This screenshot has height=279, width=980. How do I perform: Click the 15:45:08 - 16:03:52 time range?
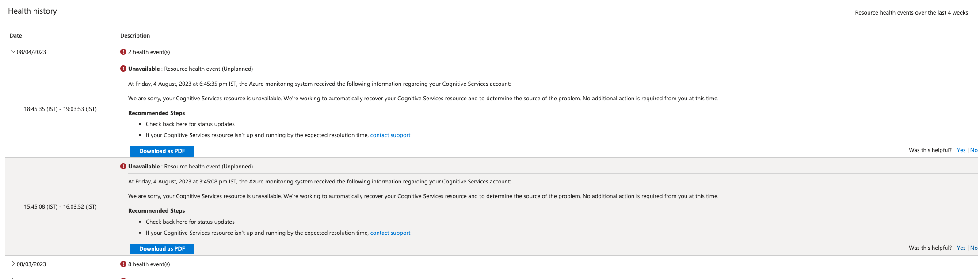(60, 207)
